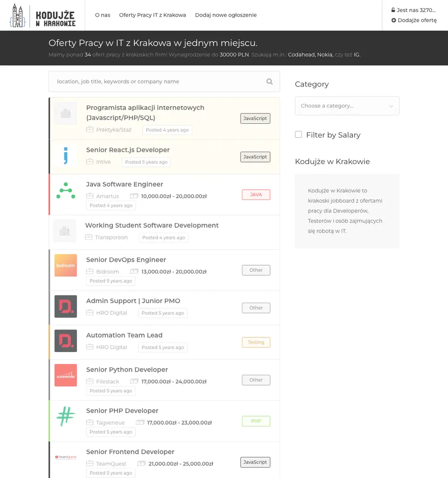Viewport: 448px width, 478px height.
Task: Click the lock icon beside Jest nas 3270
Action: click(x=393, y=10)
